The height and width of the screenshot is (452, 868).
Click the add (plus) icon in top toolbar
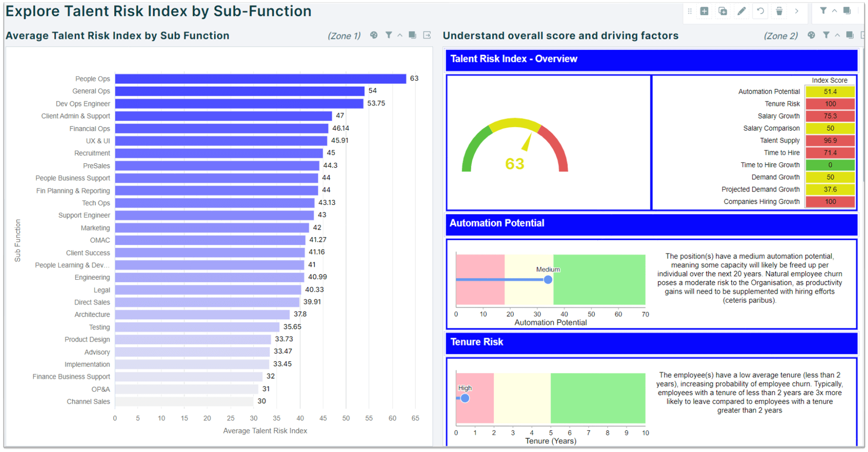click(x=704, y=12)
